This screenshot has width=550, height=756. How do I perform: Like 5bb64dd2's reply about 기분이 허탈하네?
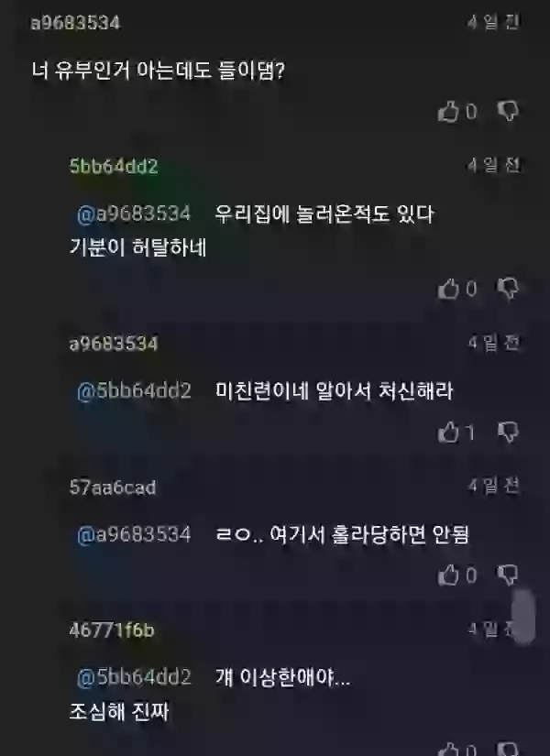(448, 289)
